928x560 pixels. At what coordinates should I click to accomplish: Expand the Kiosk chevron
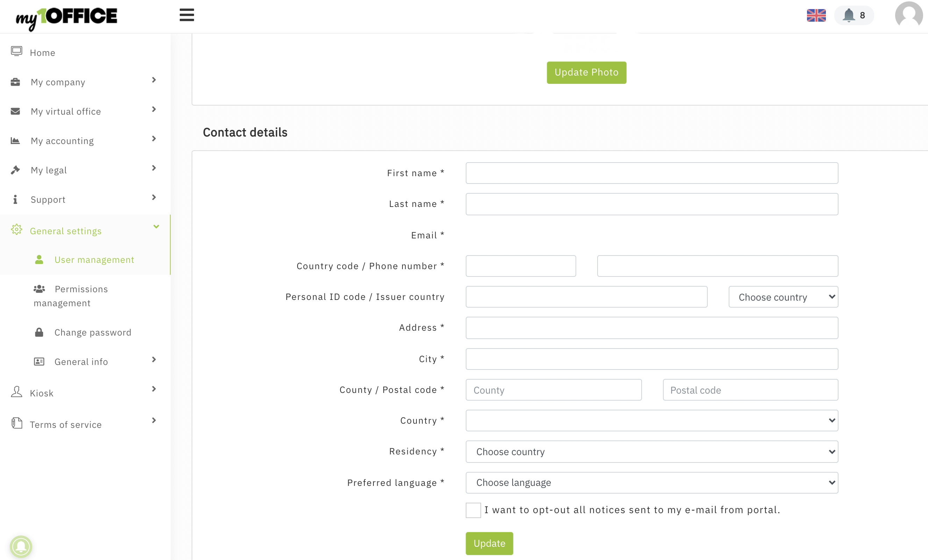tap(154, 389)
